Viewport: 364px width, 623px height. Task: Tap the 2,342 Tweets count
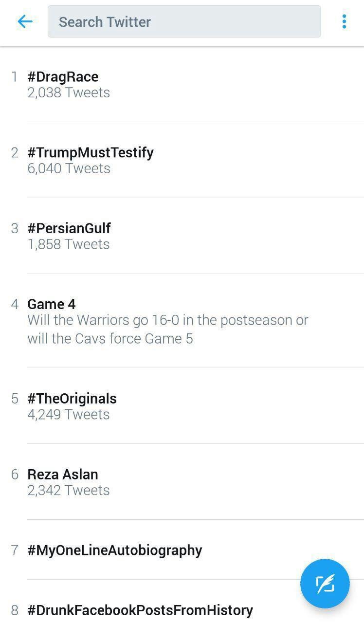(x=69, y=490)
